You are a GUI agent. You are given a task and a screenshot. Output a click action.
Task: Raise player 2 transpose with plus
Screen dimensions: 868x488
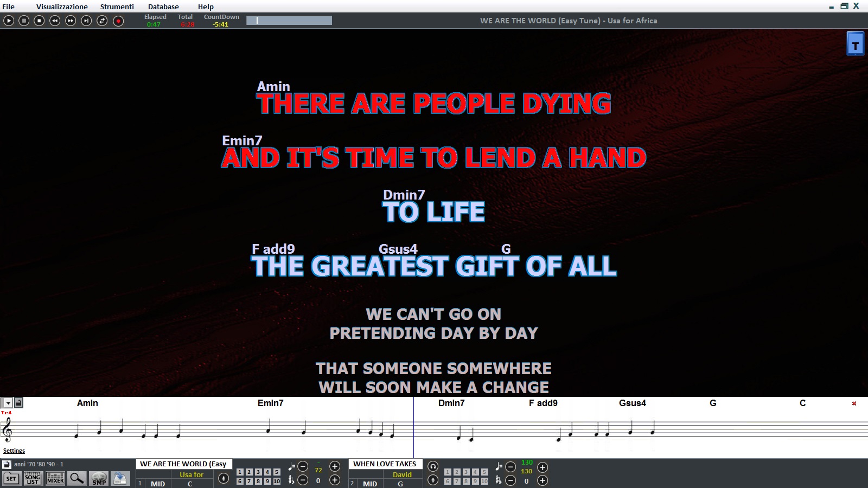(542, 480)
